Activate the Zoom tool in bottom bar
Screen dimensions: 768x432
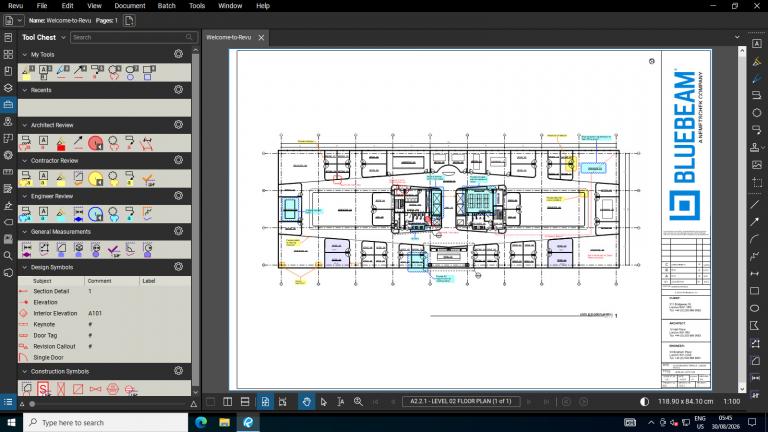click(359, 402)
